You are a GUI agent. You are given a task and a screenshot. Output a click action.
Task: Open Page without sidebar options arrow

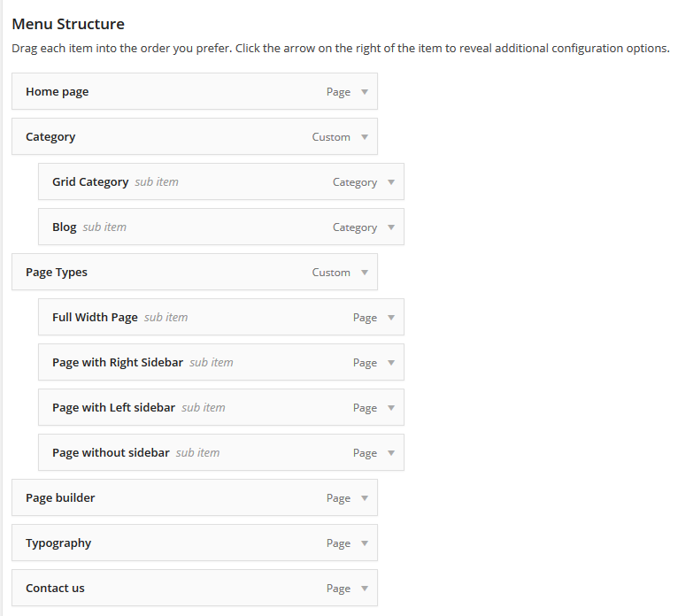pyautogui.click(x=391, y=452)
